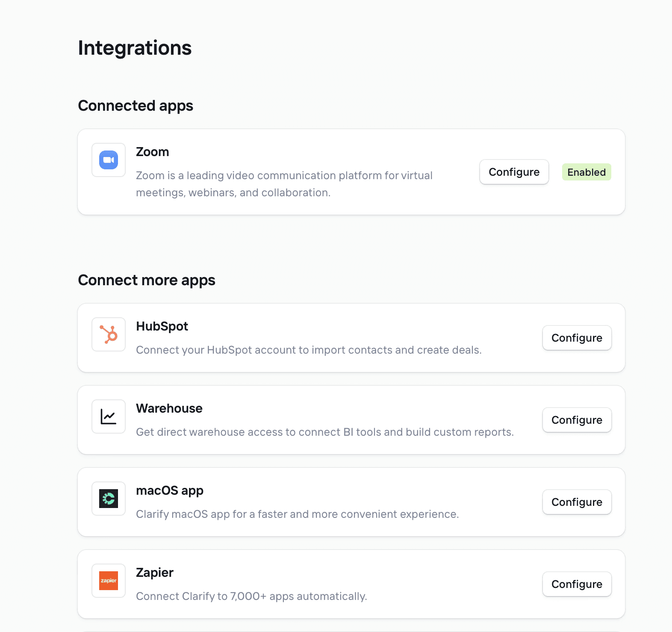Screen dimensions: 672x632
Task: Configure the Warehouse integration
Action: [577, 420]
